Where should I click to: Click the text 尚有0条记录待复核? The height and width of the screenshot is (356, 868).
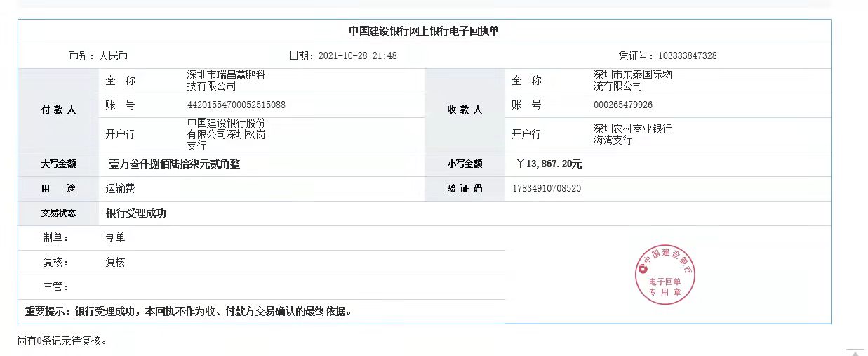click(x=62, y=341)
